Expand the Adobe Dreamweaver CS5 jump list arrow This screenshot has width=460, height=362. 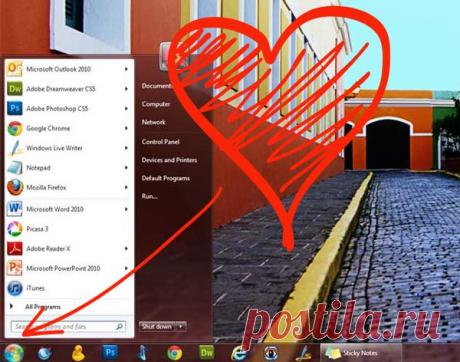click(126, 89)
